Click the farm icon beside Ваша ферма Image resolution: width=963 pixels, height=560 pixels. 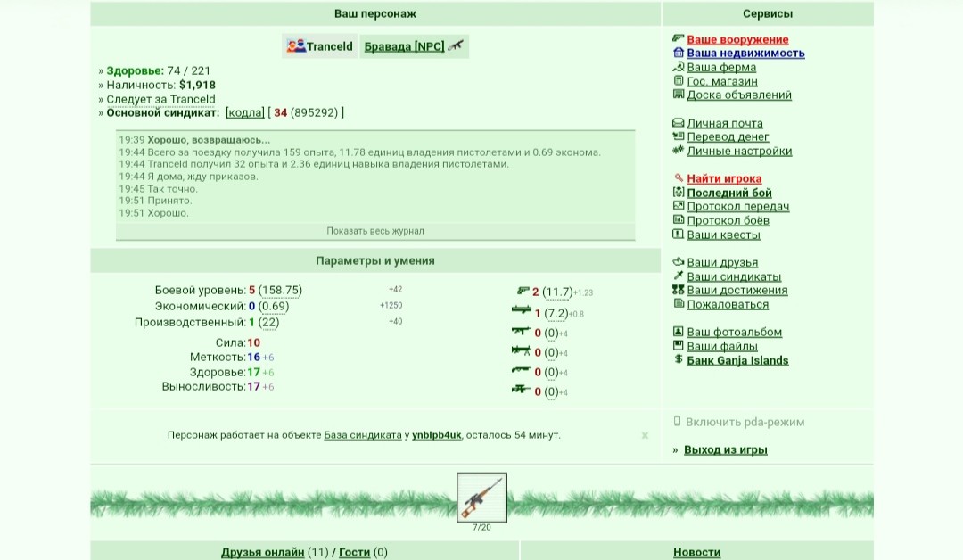coord(678,67)
